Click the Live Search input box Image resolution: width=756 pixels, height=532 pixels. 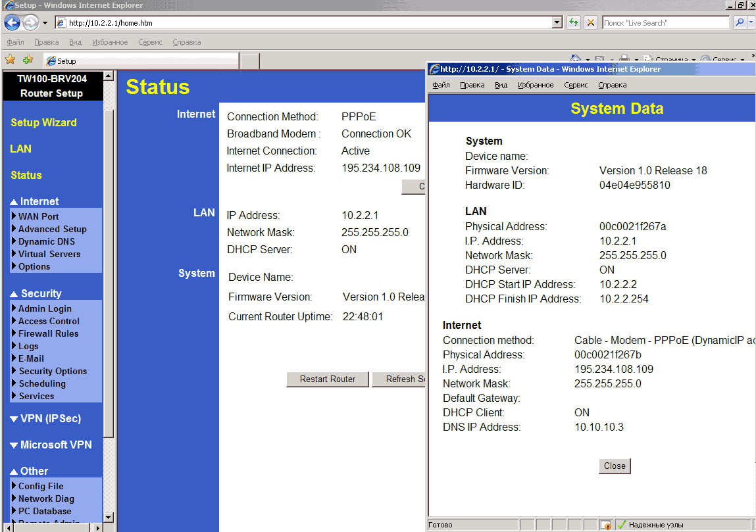coord(666,22)
